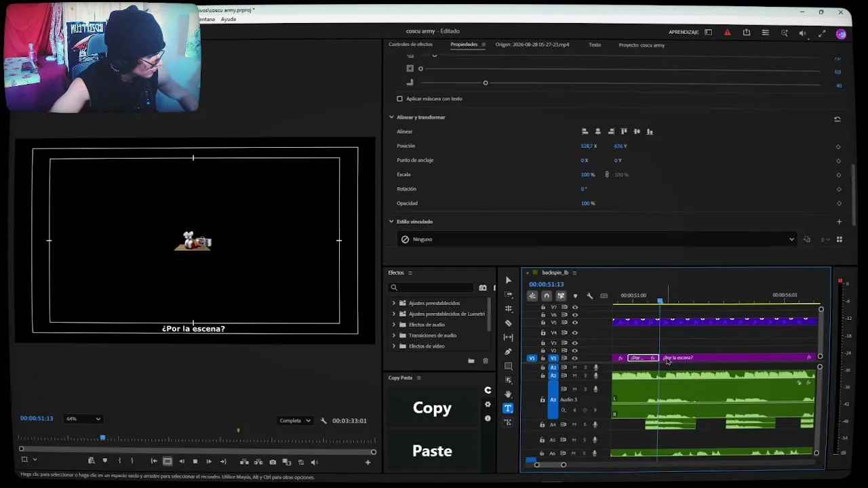868x488 pixels.
Task: Open timeline display settings wrench
Action: click(589, 296)
